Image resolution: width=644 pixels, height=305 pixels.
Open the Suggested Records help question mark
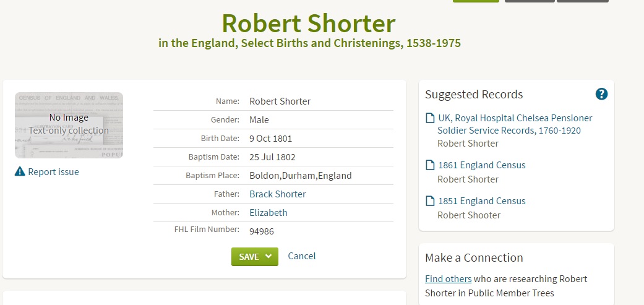601,94
